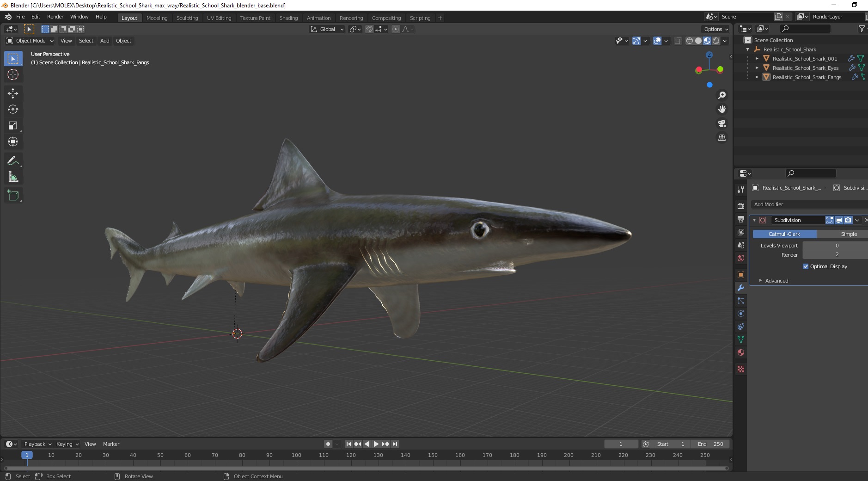Toggle viewport overlays button
This screenshot has width=868, height=481.
click(x=657, y=41)
